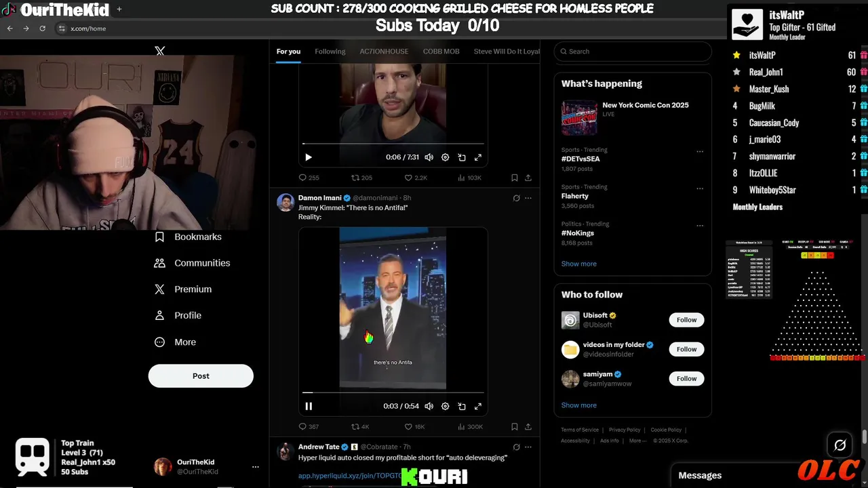Click the white Post button
The height and width of the screenshot is (488, 868).
click(201, 376)
